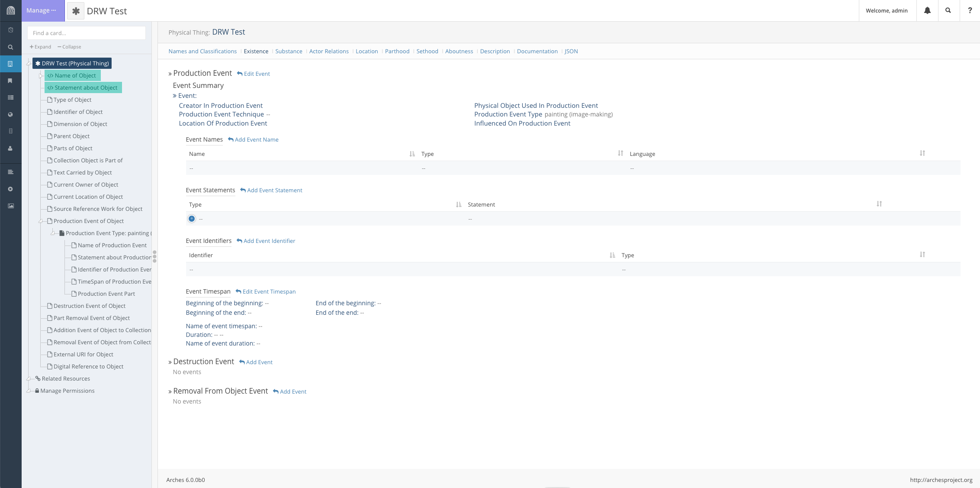Toggle sort on the Statement column
This screenshot has width=980, height=488.
[x=880, y=204]
